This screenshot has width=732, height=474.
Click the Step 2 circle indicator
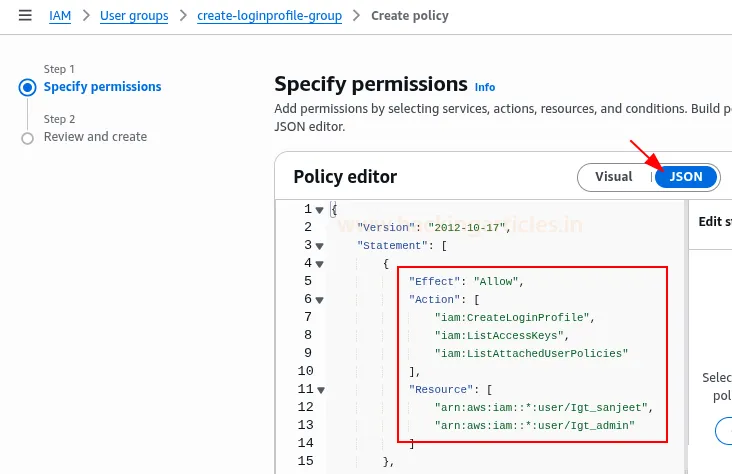coord(27,138)
